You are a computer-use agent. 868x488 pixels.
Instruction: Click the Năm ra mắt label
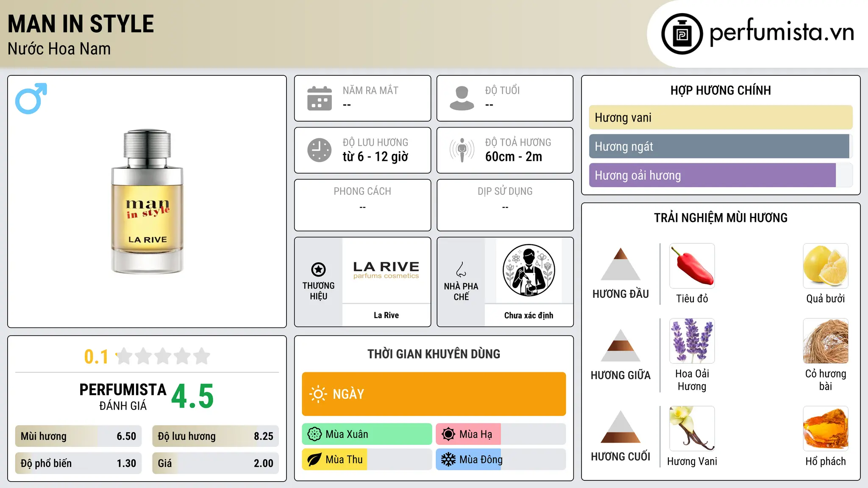pyautogui.click(x=370, y=90)
